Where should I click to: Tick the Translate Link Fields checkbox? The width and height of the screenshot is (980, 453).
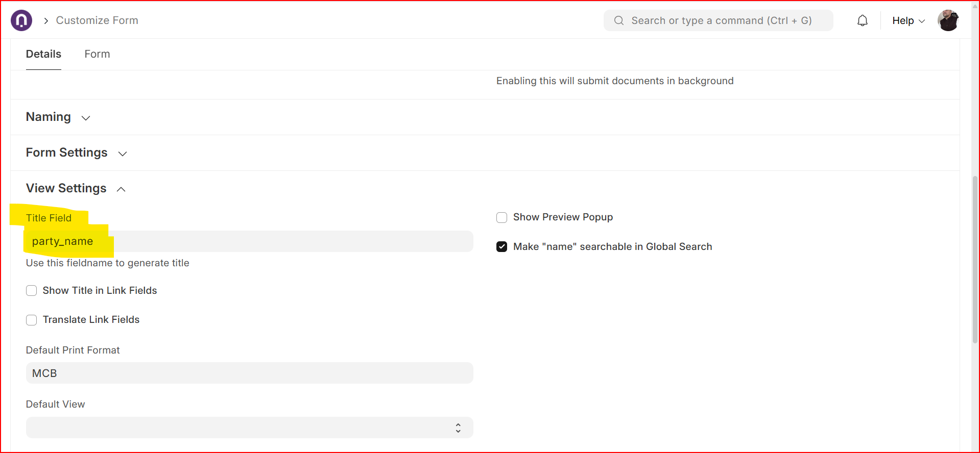(x=32, y=320)
